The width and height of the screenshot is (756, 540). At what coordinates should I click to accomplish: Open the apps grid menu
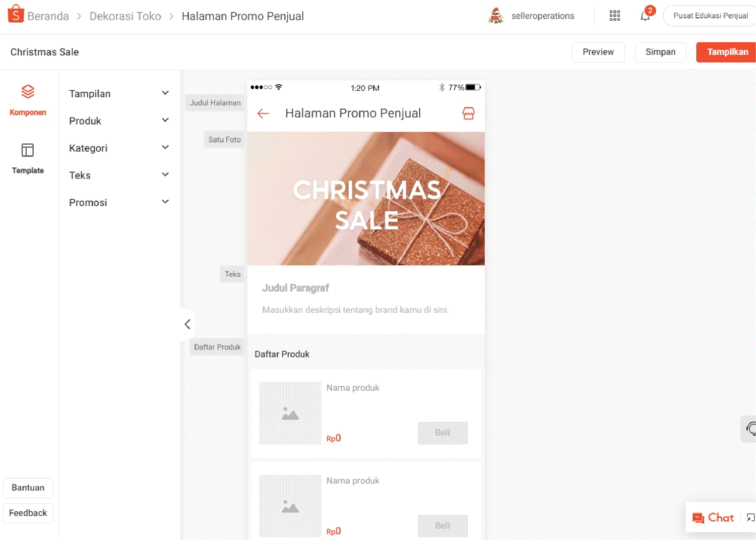[614, 16]
